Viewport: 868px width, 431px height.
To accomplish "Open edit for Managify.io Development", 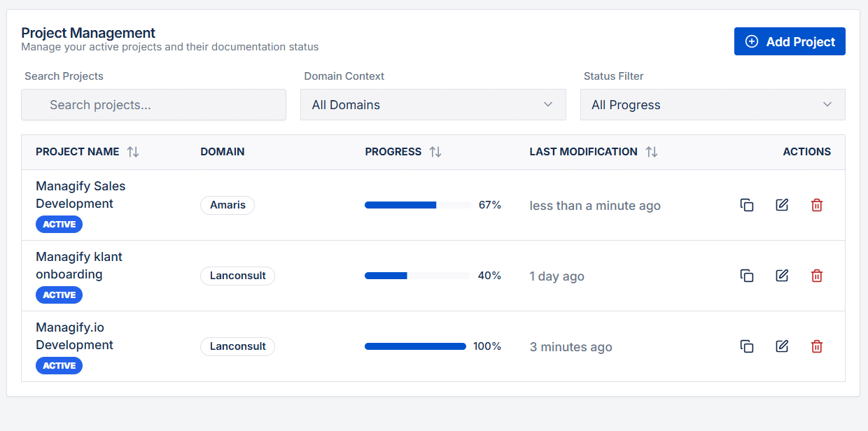I will coord(782,346).
